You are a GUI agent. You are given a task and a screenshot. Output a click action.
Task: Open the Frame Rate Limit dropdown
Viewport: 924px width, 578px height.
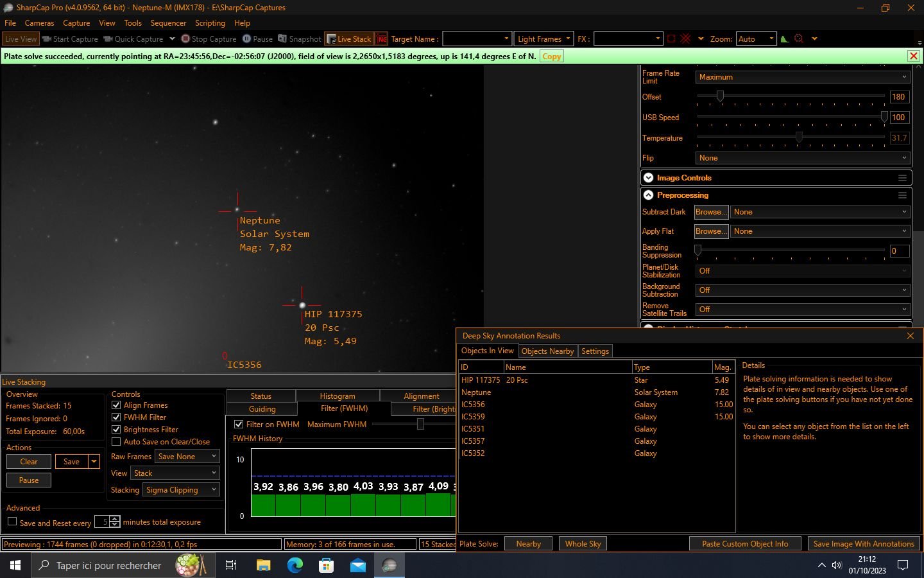(x=803, y=77)
